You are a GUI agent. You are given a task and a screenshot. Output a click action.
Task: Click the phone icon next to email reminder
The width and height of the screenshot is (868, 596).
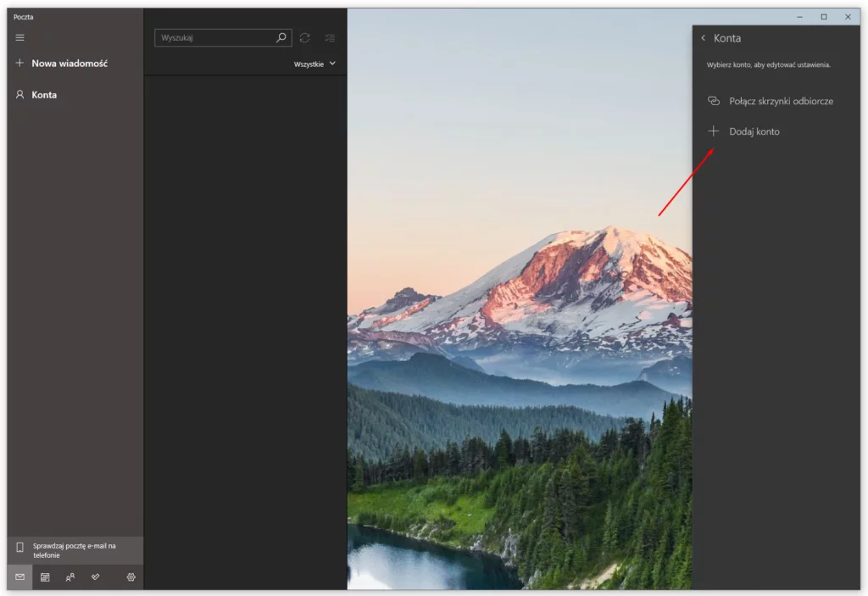coord(19,549)
